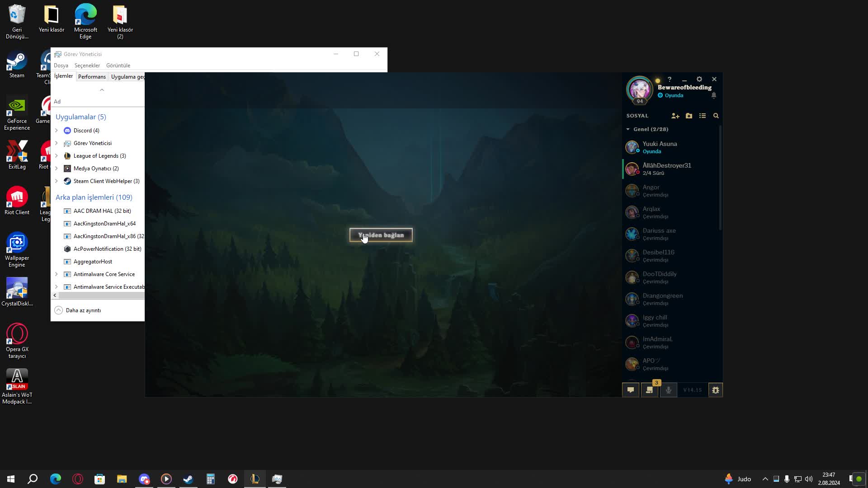This screenshot has height=488, width=868.
Task: Open GeForce Experience desktop shortcut
Action: point(17,113)
